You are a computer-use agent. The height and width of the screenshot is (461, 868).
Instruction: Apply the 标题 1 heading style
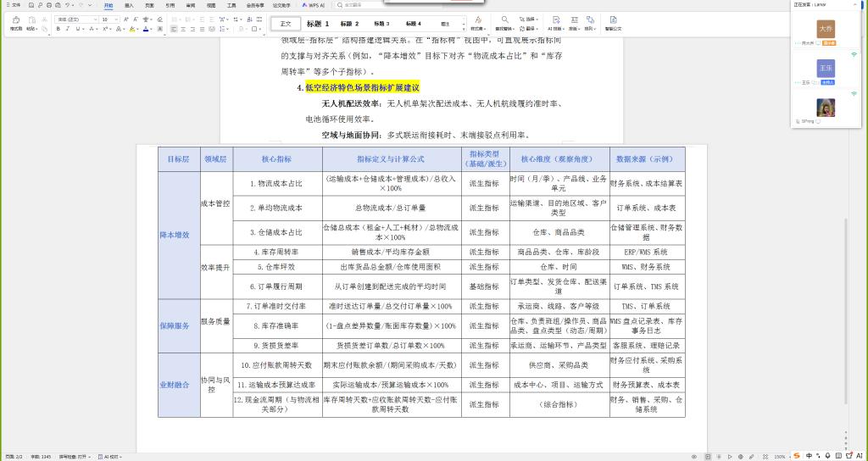click(318, 24)
